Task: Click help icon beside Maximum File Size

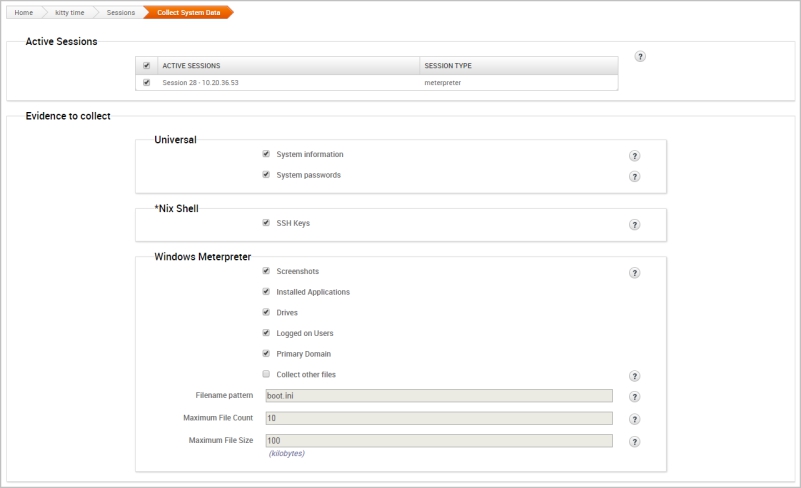Action: point(634,441)
